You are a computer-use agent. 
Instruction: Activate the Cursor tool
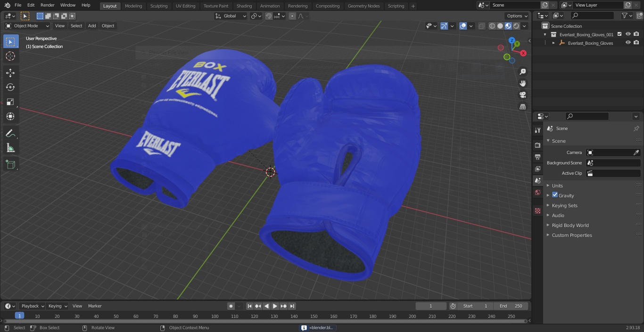[x=10, y=56]
